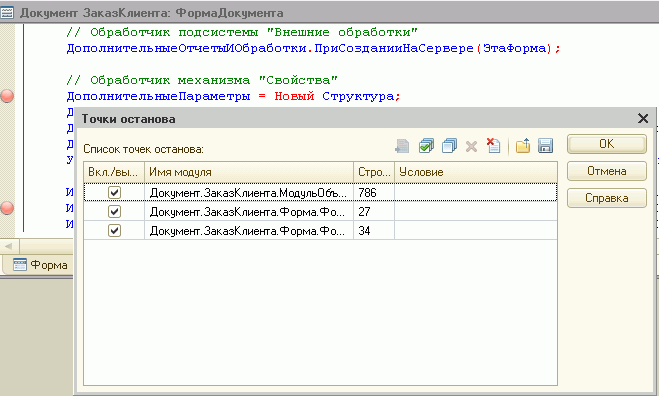The height and width of the screenshot is (396, 659).
Task: Click the OK button
Action: pos(606,144)
